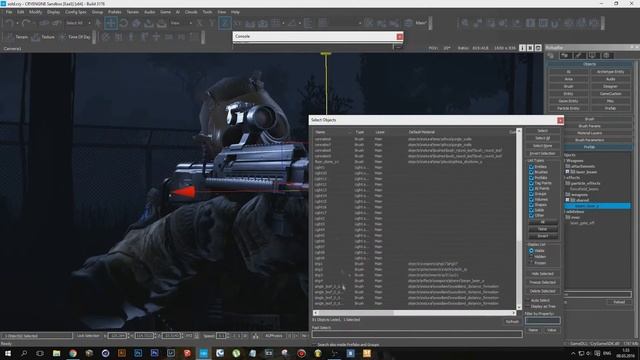640x360 pixels.
Task: Open the Prefabs menu
Action: click(x=115, y=12)
